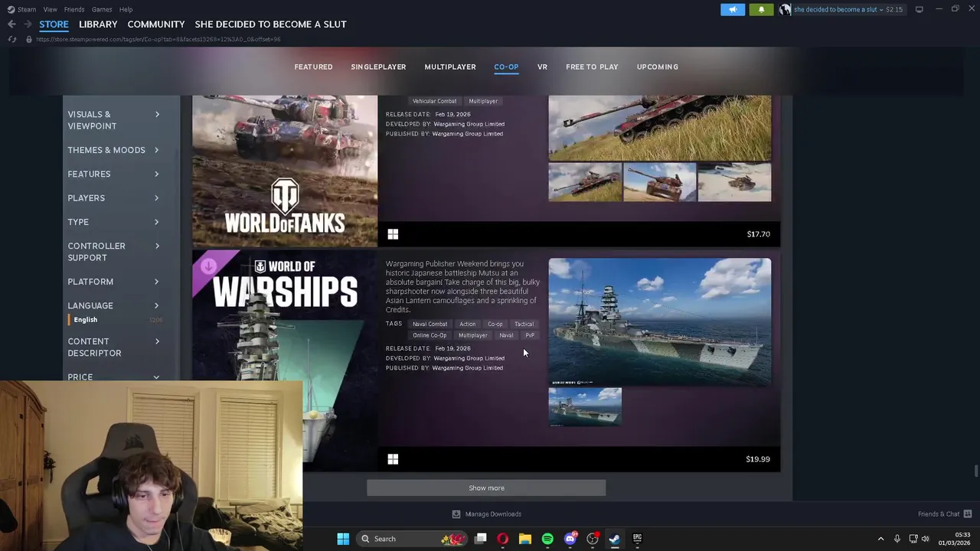Switch to the Free to Play tab
Viewport: 980px width, 551px height.
tap(592, 67)
